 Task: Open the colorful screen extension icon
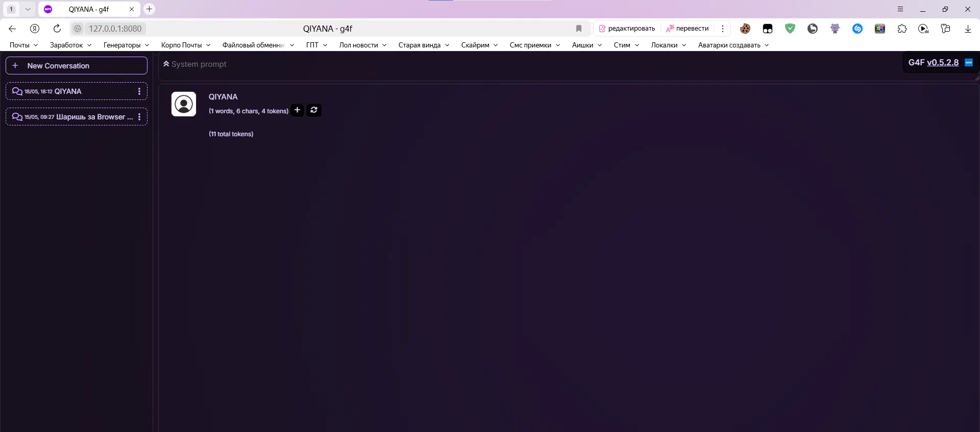point(880,29)
